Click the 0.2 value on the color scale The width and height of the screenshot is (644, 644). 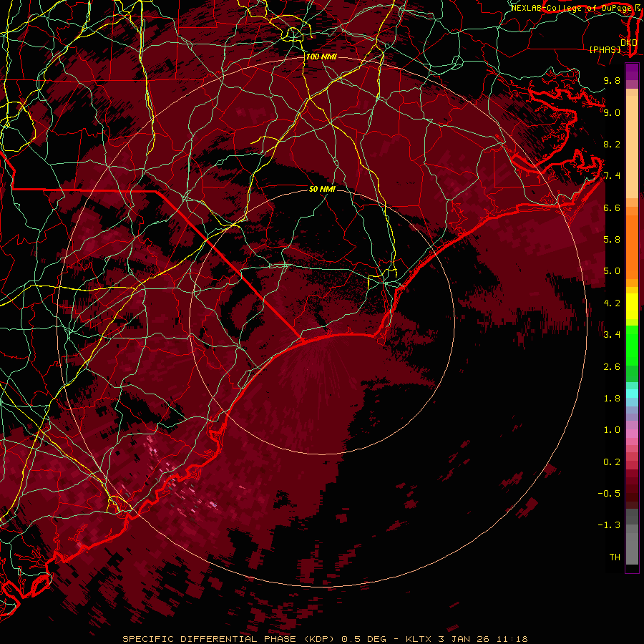(612, 462)
